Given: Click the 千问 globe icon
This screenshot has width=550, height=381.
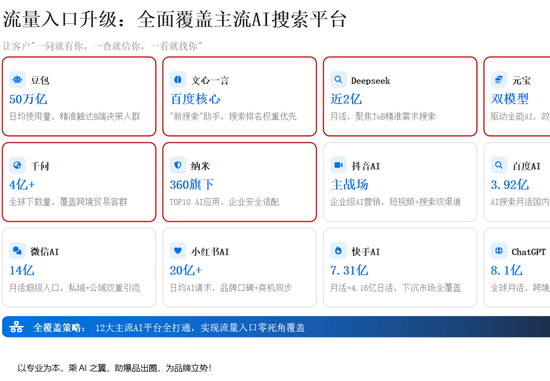Looking at the screenshot, I should (17, 165).
